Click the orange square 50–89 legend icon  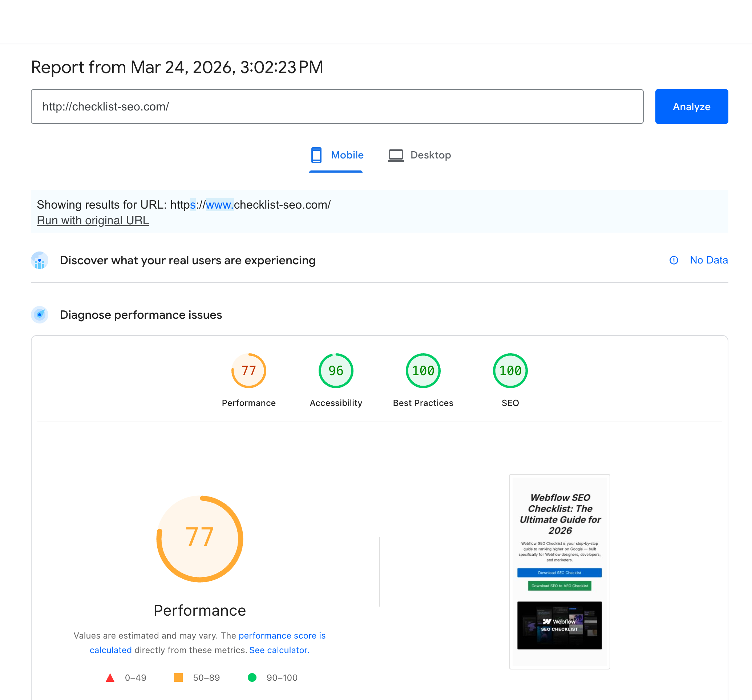pos(178,677)
